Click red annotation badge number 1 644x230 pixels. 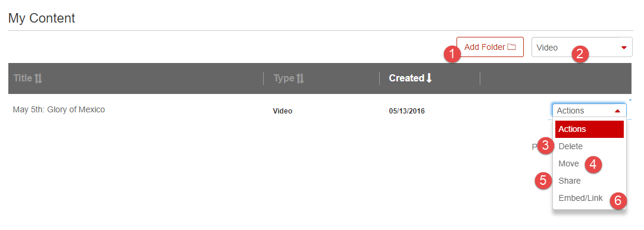[452, 54]
